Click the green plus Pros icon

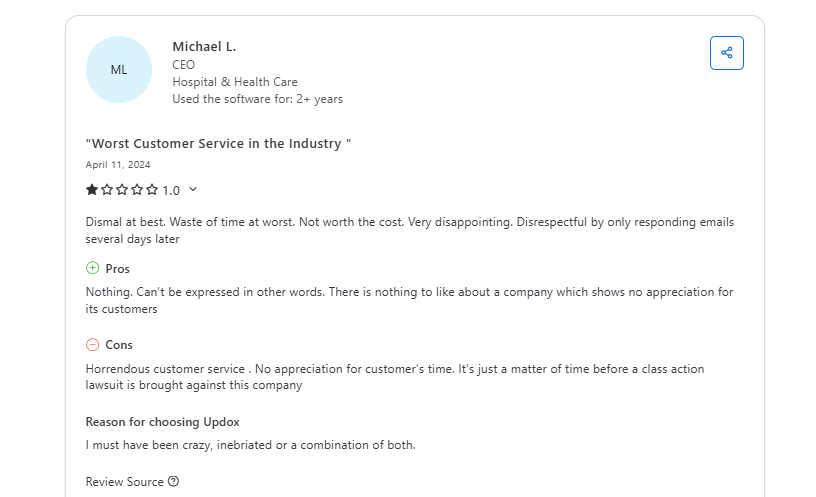(x=93, y=268)
